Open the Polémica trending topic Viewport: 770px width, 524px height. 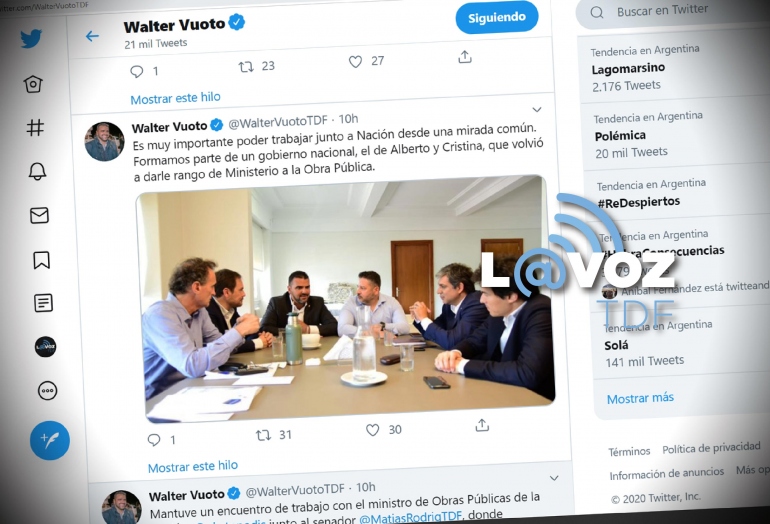tap(620, 136)
